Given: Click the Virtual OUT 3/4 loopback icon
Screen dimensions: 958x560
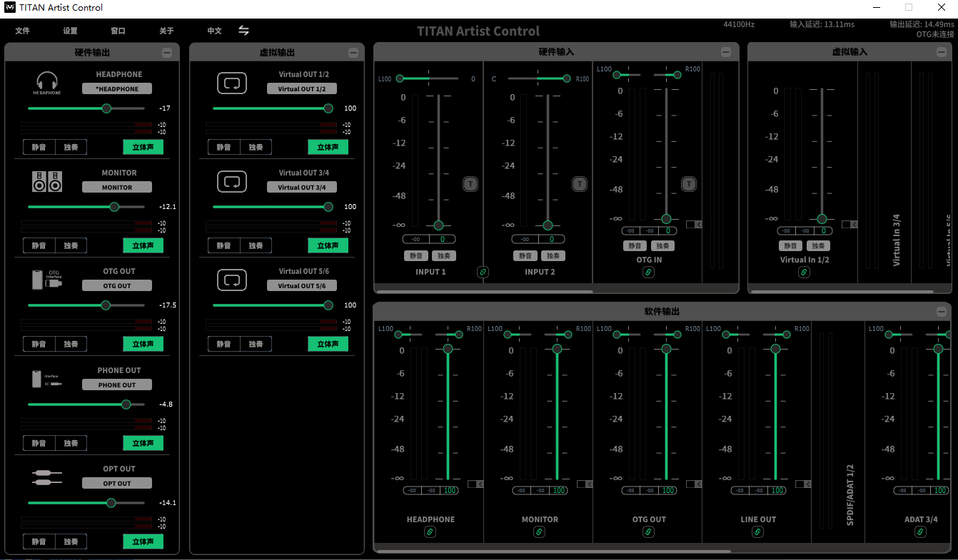Looking at the screenshot, I should pos(232,182).
